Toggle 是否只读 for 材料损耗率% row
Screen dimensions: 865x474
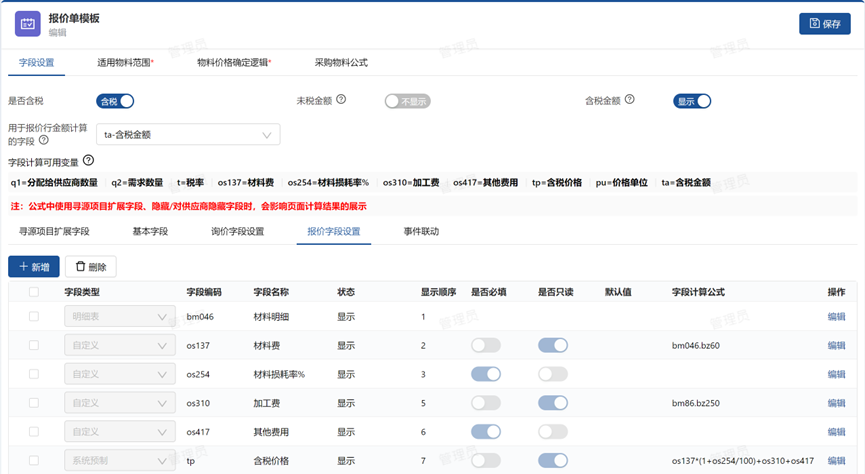pyautogui.click(x=553, y=374)
